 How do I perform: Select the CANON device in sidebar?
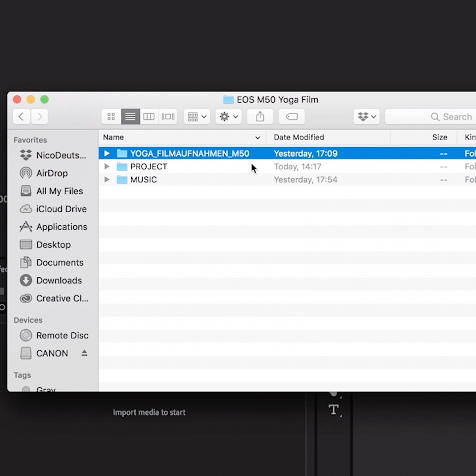[x=44, y=353]
